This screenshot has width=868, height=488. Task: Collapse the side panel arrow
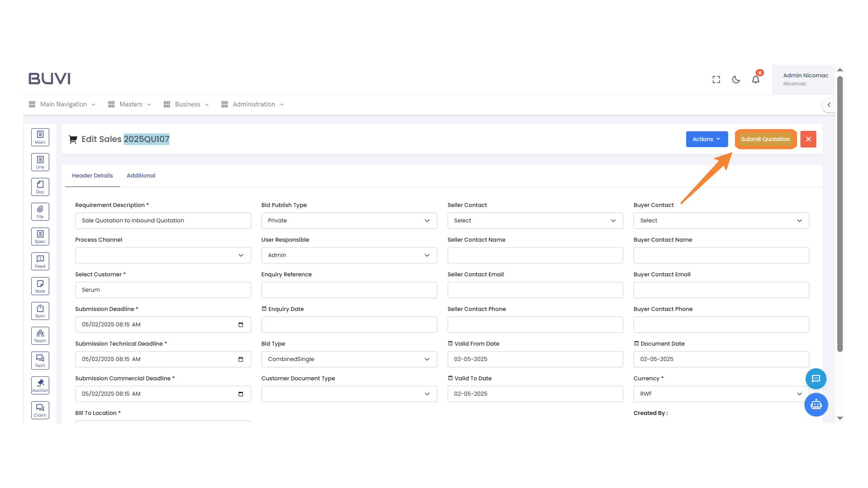tap(829, 104)
